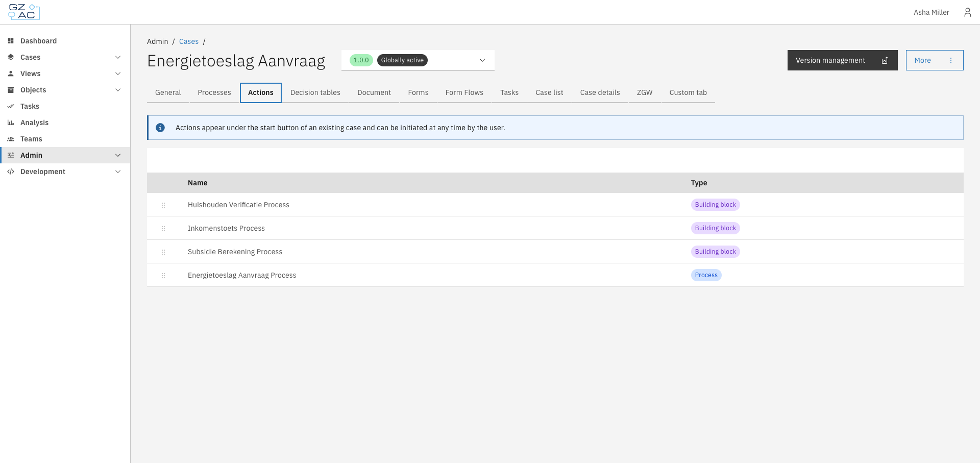Open the version 1.0.0 Globally active dropdown
980x463 pixels.
pyautogui.click(x=418, y=60)
